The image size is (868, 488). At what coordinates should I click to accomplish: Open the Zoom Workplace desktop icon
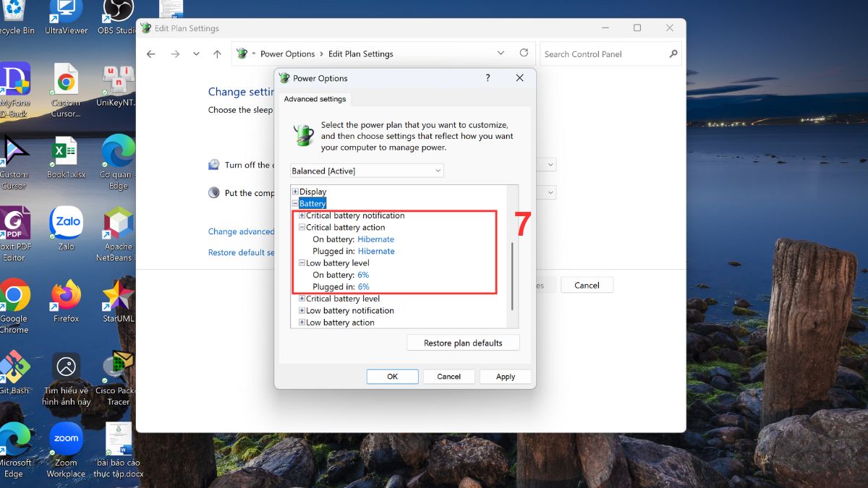pyautogui.click(x=66, y=440)
